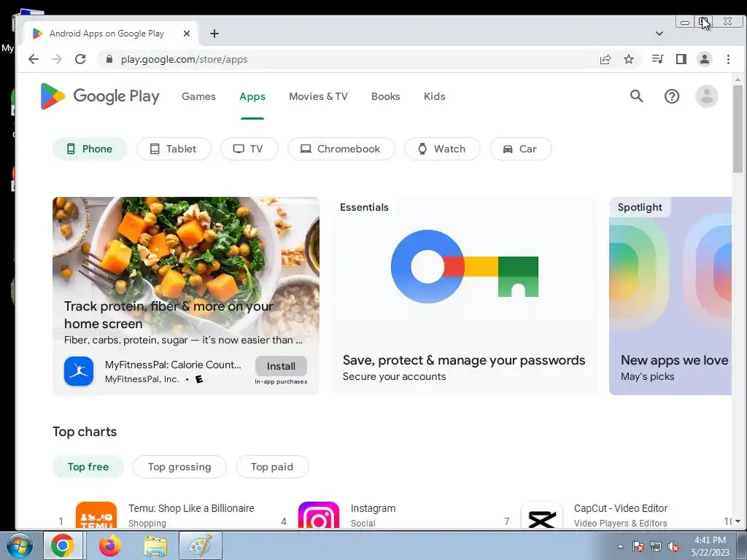
Task: Open a new Chrome tab
Action: tap(214, 34)
